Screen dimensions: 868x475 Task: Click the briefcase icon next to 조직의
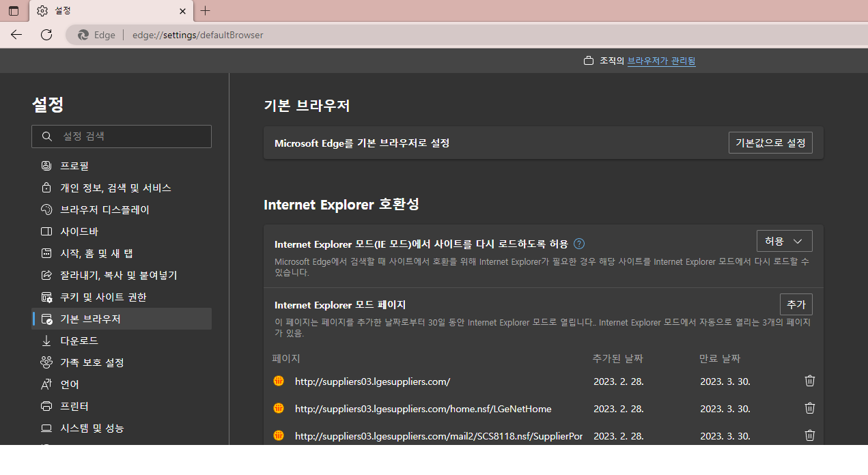pyautogui.click(x=589, y=61)
